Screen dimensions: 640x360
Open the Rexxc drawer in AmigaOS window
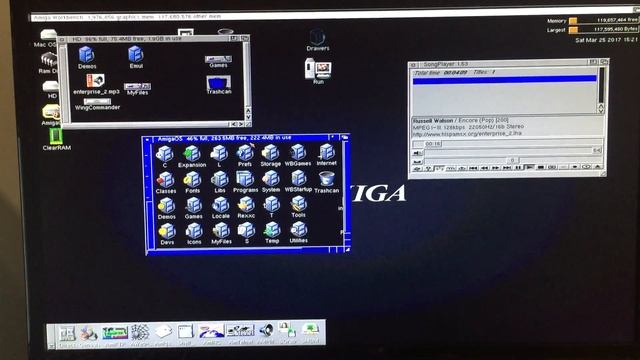click(246, 207)
